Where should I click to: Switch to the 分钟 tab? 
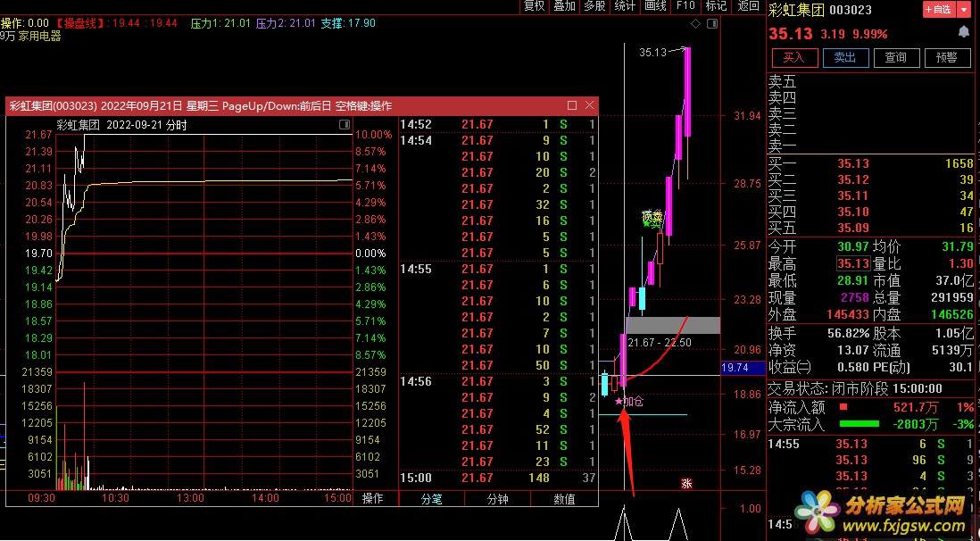[497, 498]
